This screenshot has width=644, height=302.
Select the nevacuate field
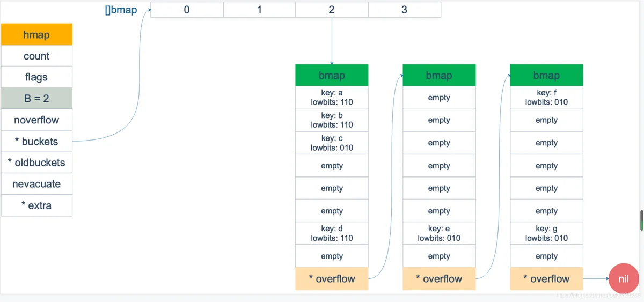pyautogui.click(x=36, y=184)
